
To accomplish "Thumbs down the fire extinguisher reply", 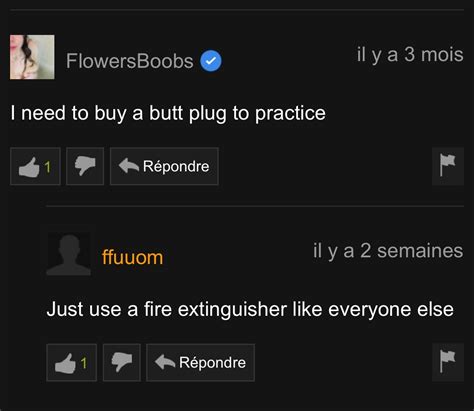I will pyautogui.click(x=122, y=362).
